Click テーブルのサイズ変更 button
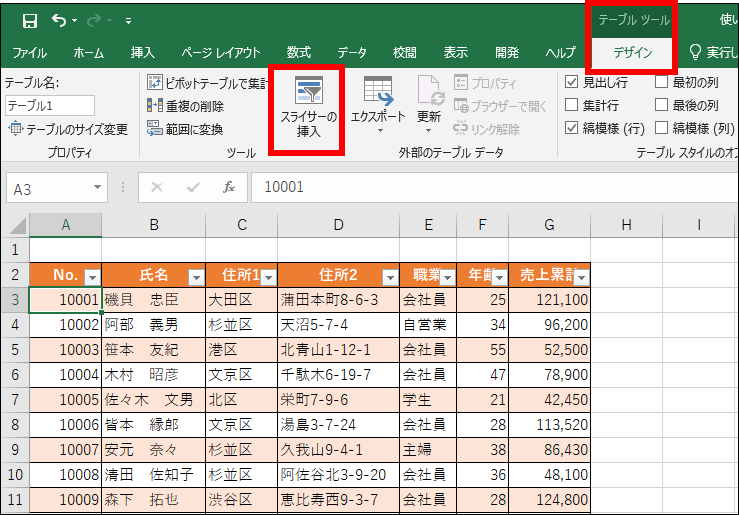The height and width of the screenshot is (515, 739). pos(69,129)
